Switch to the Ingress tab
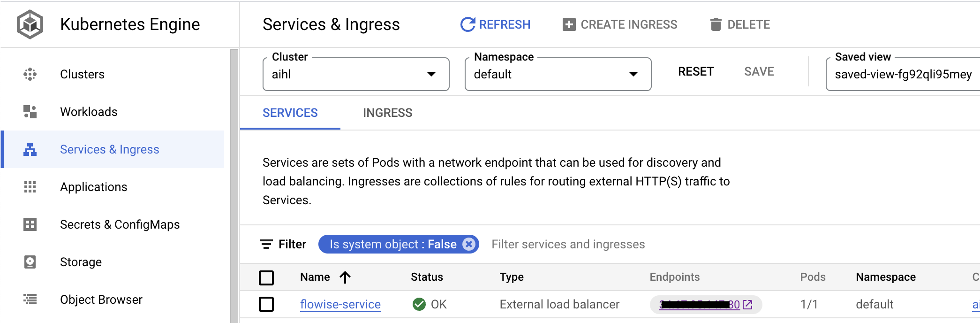 click(387, 113)
